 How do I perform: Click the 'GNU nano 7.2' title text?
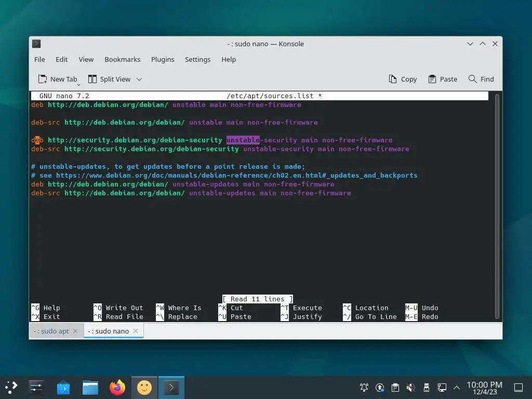click(64, 96)
